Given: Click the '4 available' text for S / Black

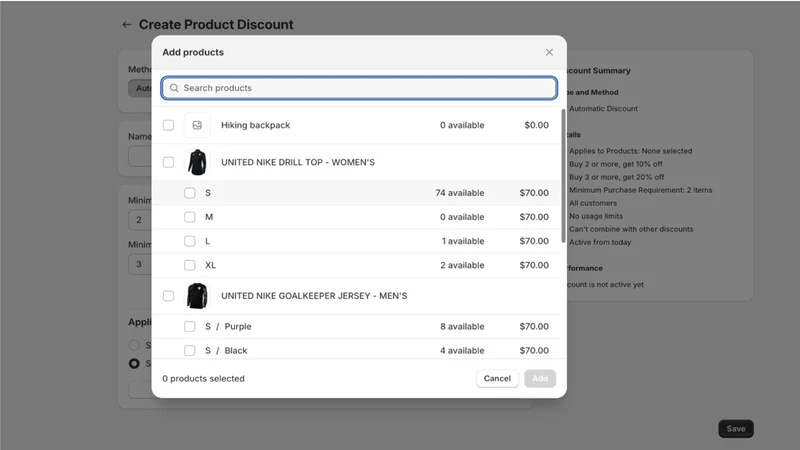Looking at the screenshot, I should (x=462, y=351).
